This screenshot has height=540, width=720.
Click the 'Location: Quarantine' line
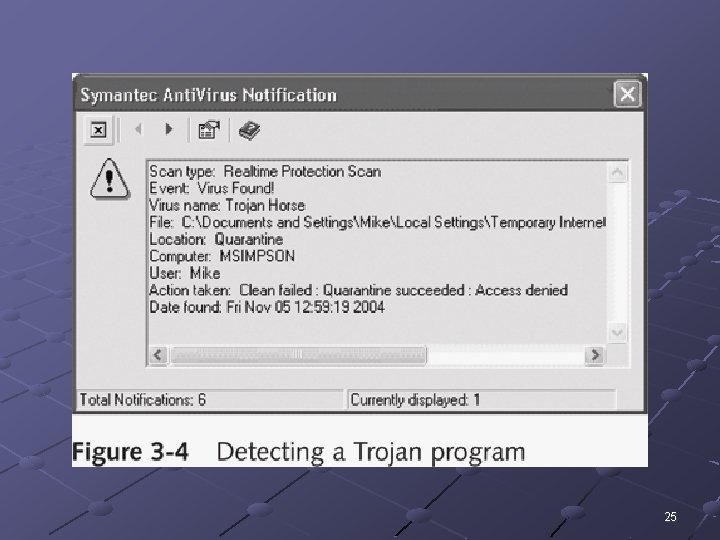(216, 239)
